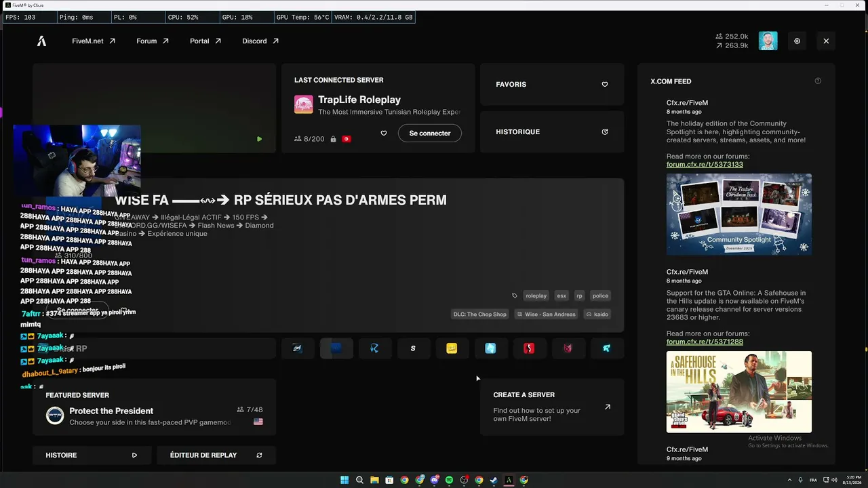Select the light blue crystal server icon
Screen dimensions: 868x488
(490, 348)
